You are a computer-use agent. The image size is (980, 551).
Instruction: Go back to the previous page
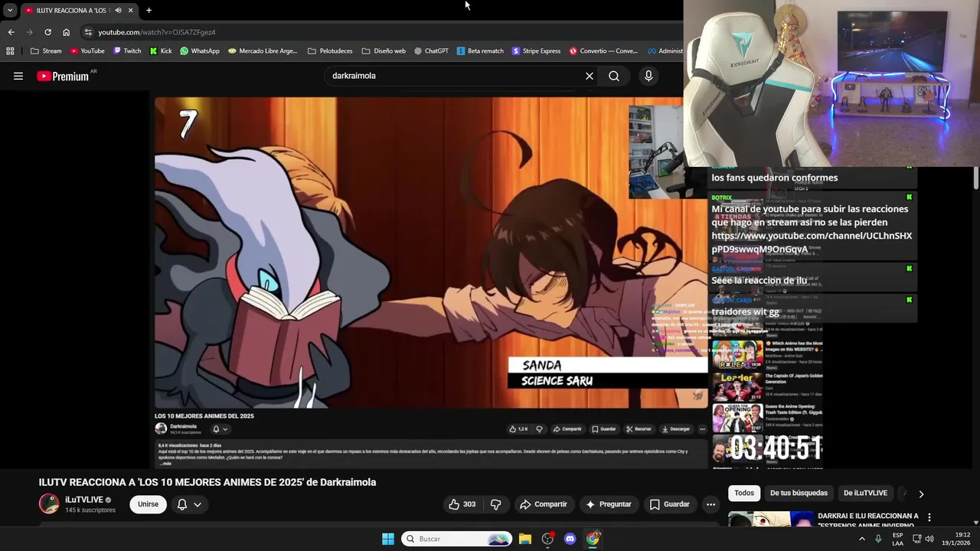11,32
